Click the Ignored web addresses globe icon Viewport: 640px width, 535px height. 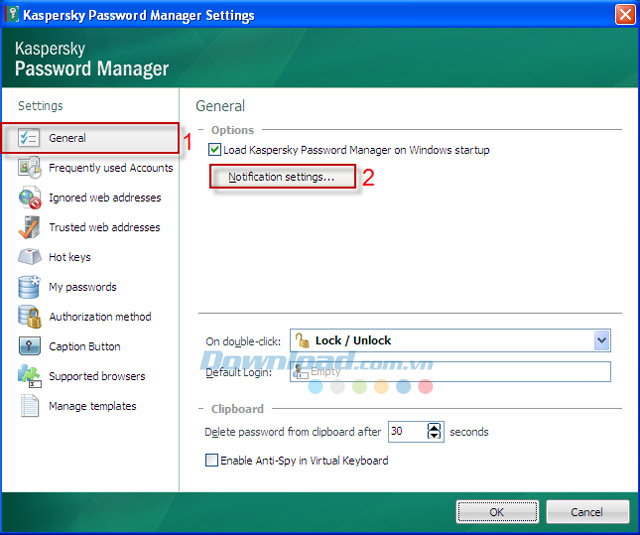point(29,197)
